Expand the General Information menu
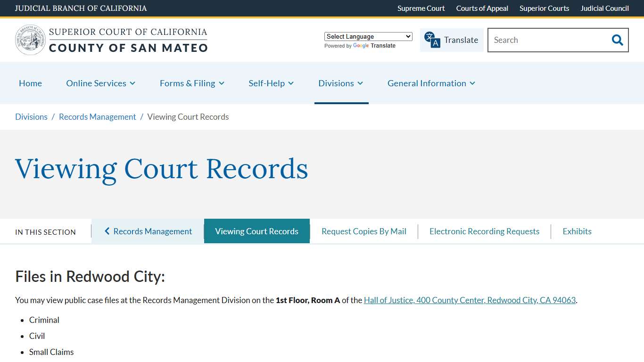The image size is (644, 362). click(472, 83)
